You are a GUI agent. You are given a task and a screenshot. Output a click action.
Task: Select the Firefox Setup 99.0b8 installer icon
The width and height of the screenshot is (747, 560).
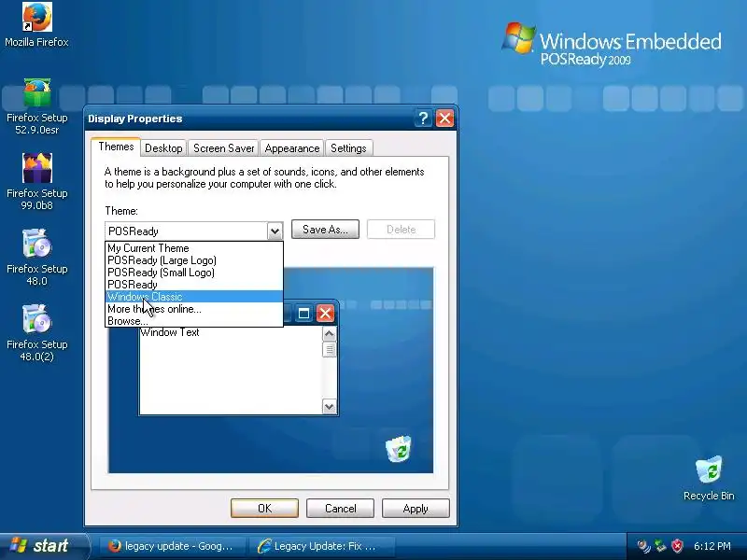[x=36, y=182]
